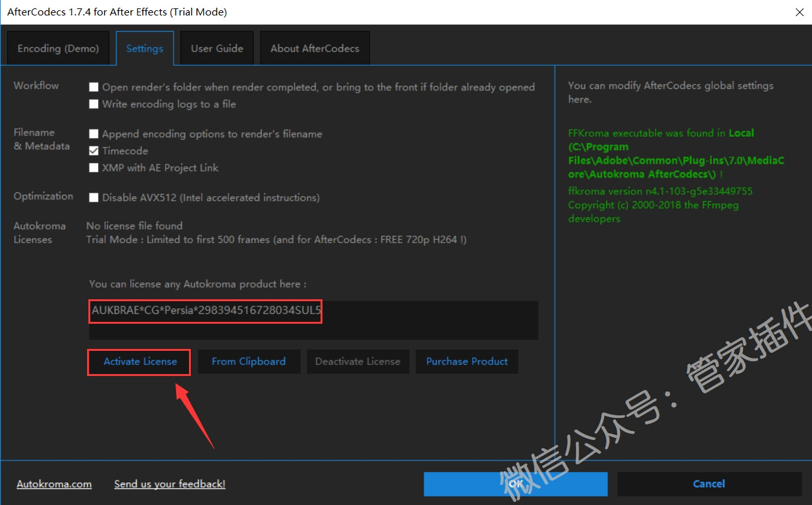Toggle Disable AVX512 checkbox
This screenshot has height=505, width=812.
click(94, 197)
